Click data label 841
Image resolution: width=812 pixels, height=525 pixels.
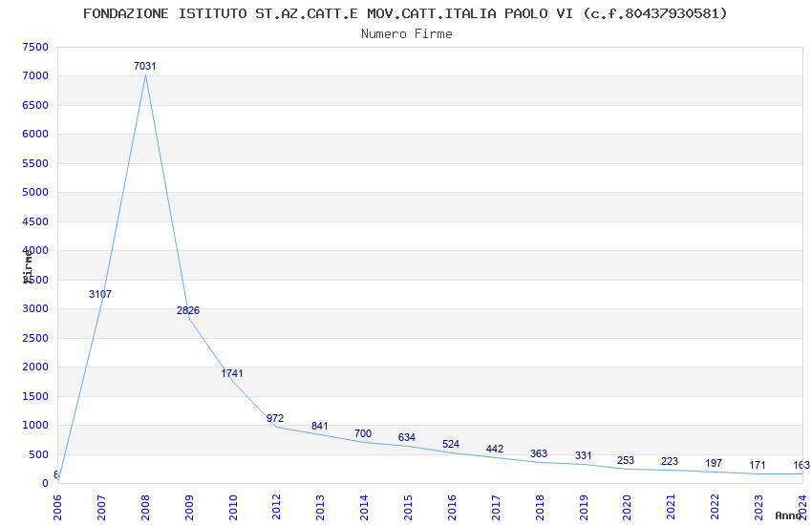tap(319, 426)
